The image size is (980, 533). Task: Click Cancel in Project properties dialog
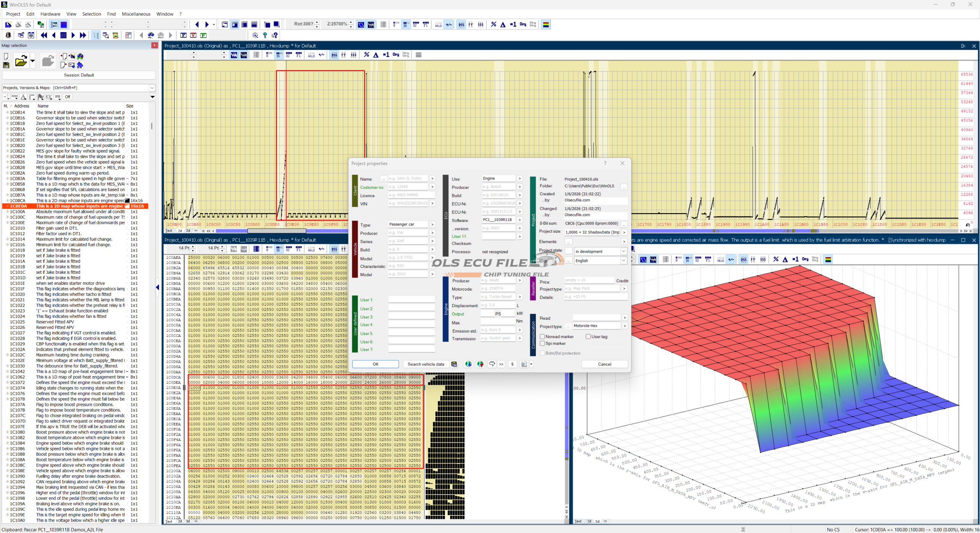[604, 364]
